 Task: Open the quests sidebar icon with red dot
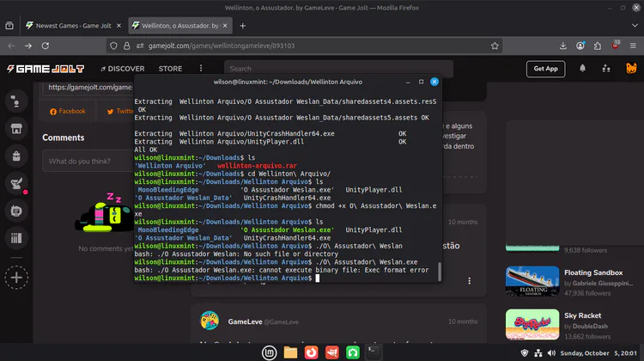16,183
